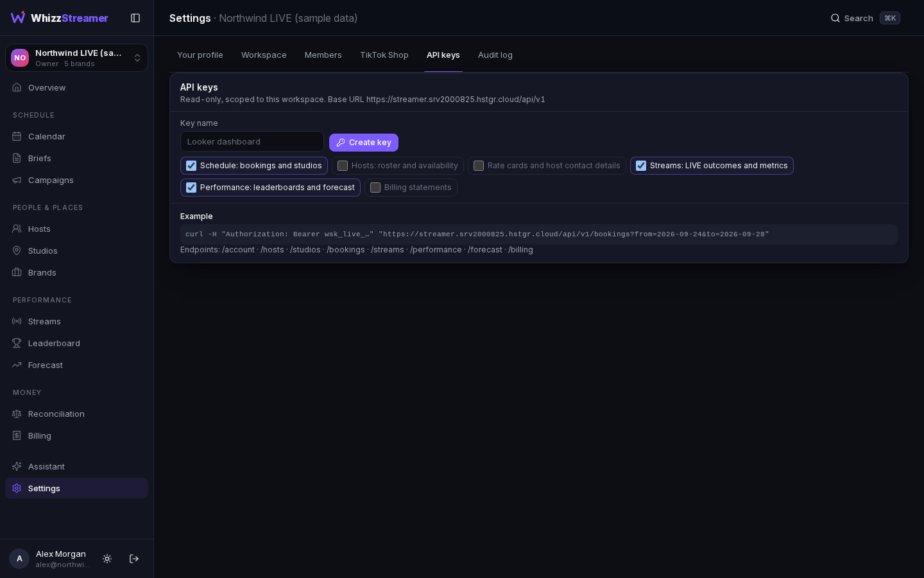This screenshot has width=924, height=578.
Task: Click the Overview home icon
Action: [x=17, y=87]
